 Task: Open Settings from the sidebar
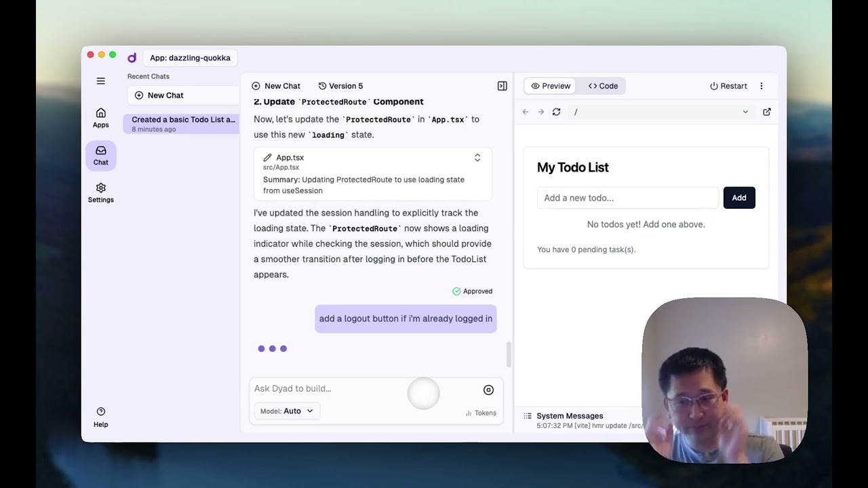pyautogui.click(x=100, y=192)
